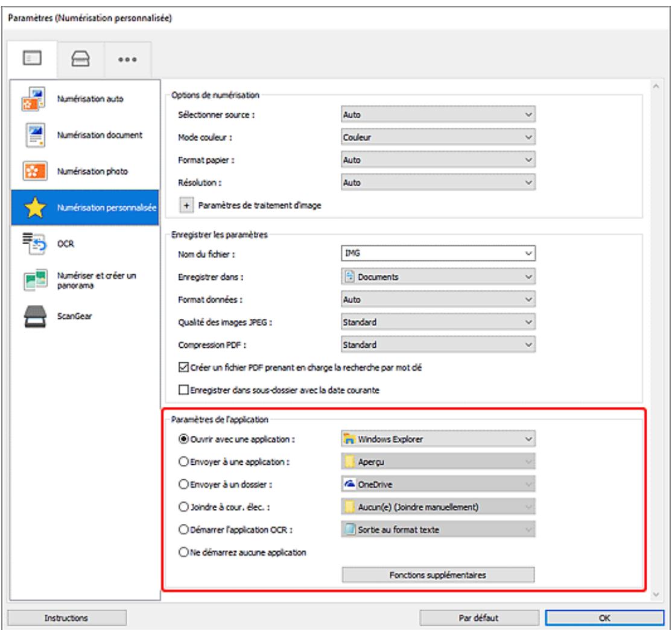
Task: Switch to the scanner operation panel tab
Action: [80, 58]
